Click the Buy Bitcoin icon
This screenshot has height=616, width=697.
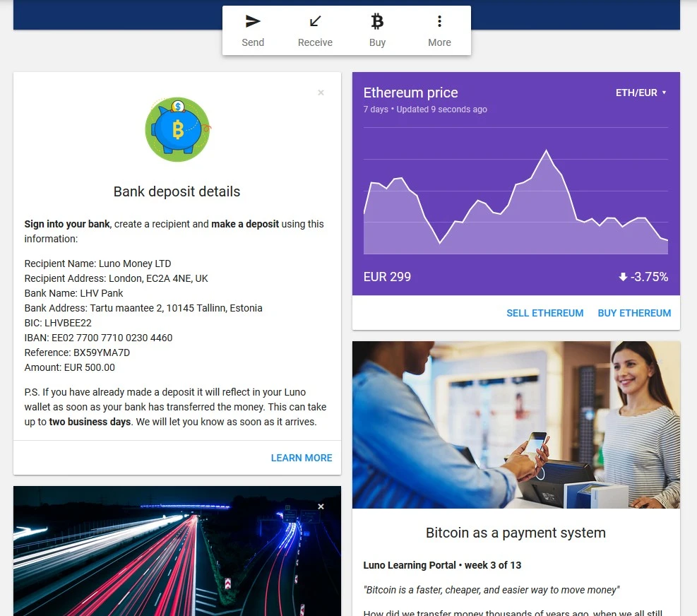click(x=377, y=21)
